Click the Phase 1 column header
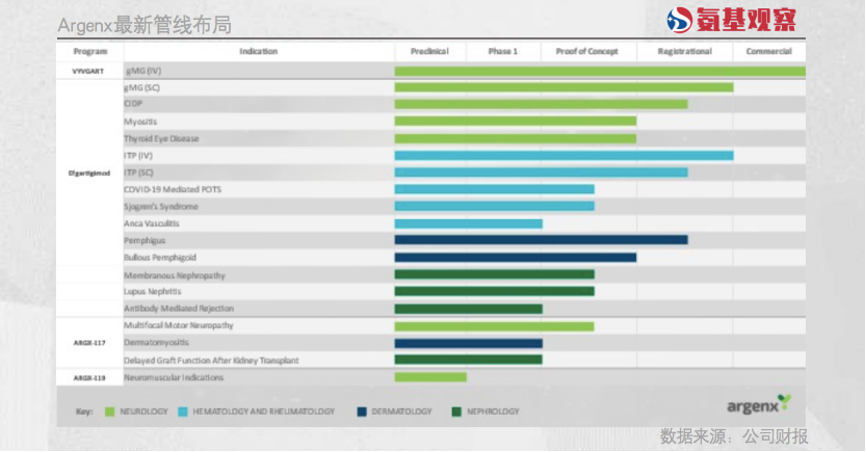This screenshot has height=452, width=866. pos(503,51)
